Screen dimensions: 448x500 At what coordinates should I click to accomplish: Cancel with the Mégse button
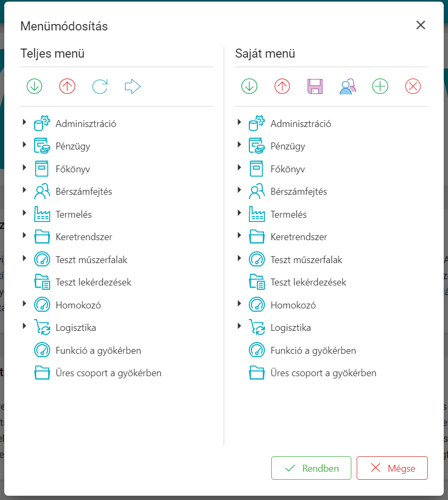[392, 468]
